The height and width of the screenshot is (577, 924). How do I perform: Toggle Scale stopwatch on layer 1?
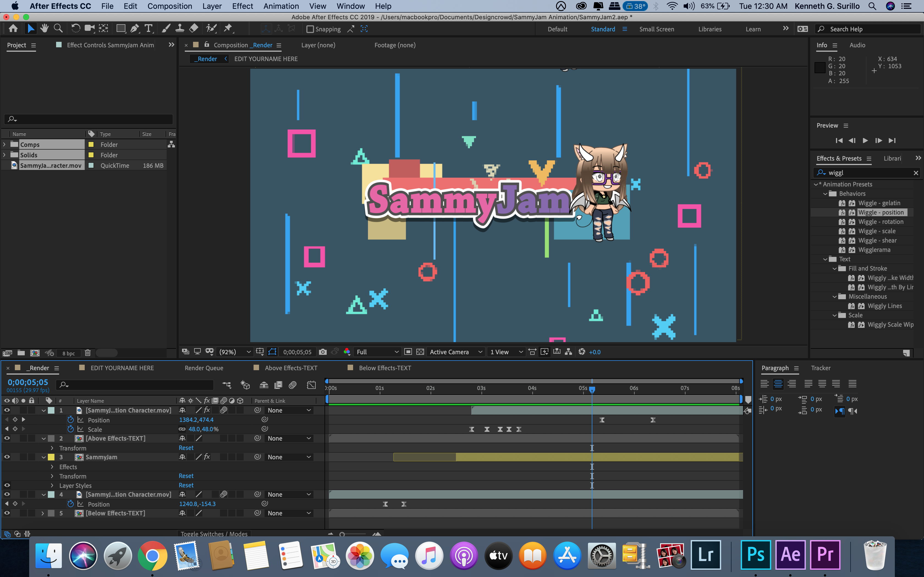click(71, 429)
